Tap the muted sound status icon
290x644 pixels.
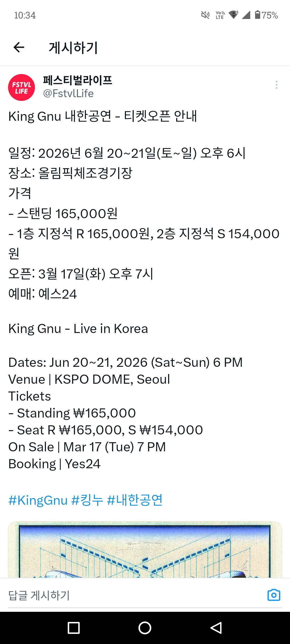tap(205, 15)
